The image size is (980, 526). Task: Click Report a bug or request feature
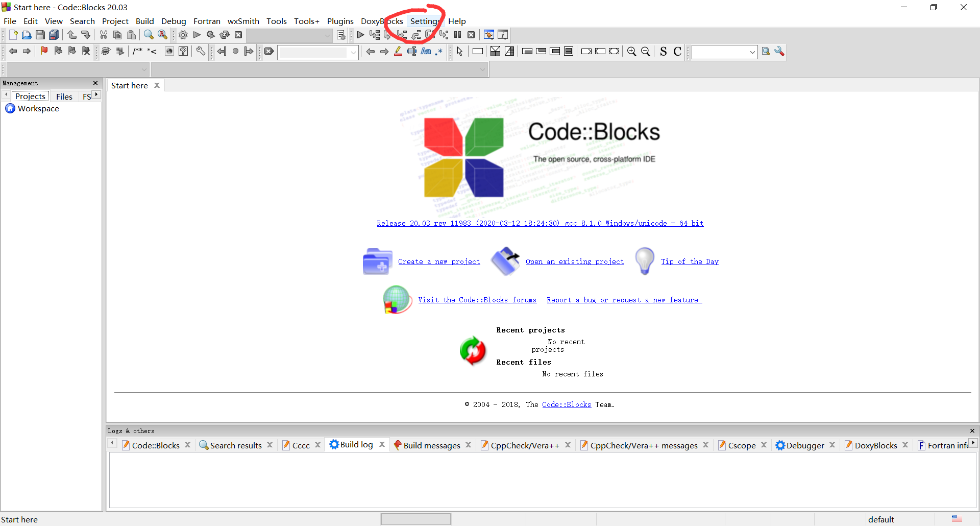(x=624, y=300)
